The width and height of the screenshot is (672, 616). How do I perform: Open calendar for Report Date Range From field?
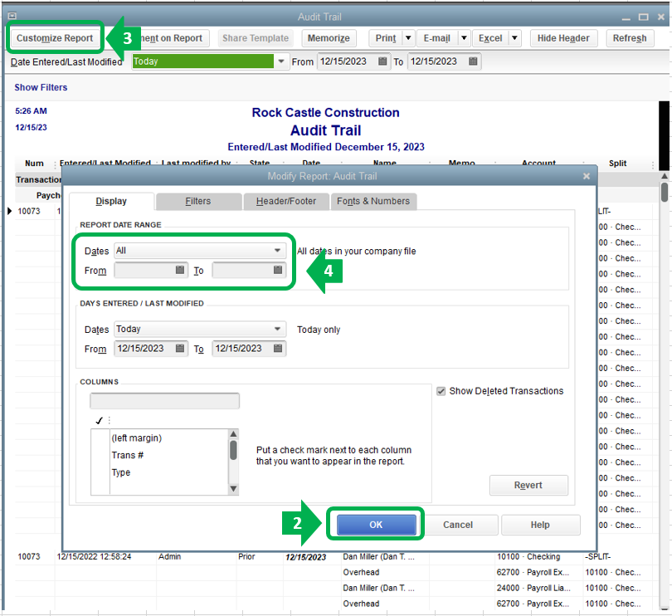tap(179, 270)
